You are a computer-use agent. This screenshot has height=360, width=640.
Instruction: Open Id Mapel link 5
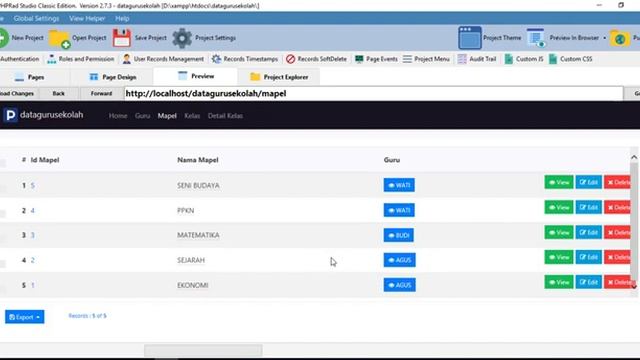[33, 186]
